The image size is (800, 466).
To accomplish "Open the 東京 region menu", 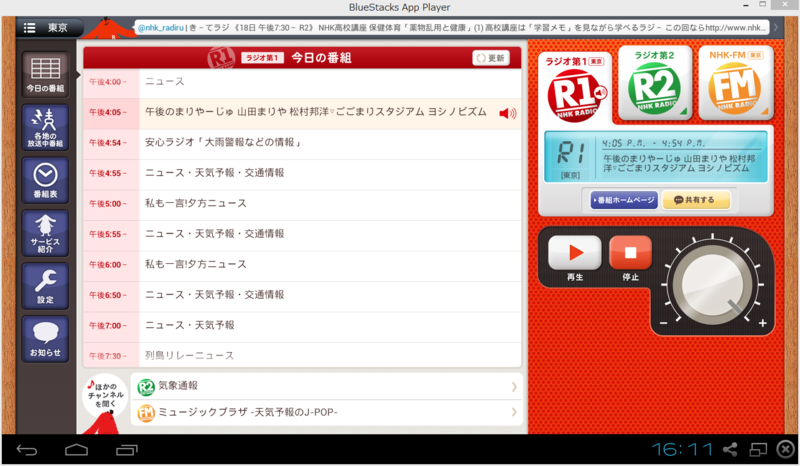I will [48, 28].
